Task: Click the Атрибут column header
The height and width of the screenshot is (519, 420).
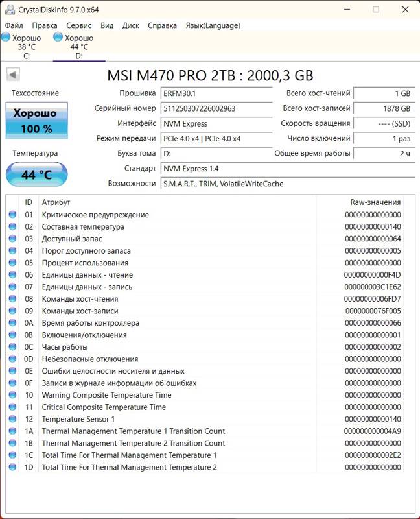Action: (55, 202)
